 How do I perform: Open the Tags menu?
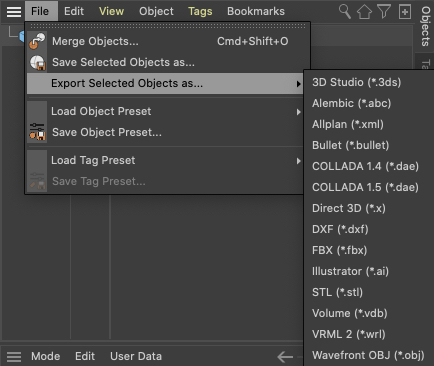[x=200, y=12]
